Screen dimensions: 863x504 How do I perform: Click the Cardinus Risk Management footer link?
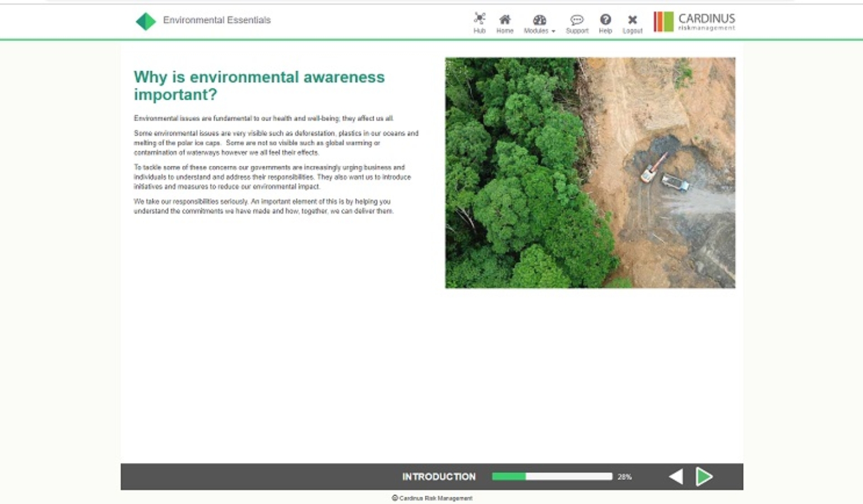point(432,498)
